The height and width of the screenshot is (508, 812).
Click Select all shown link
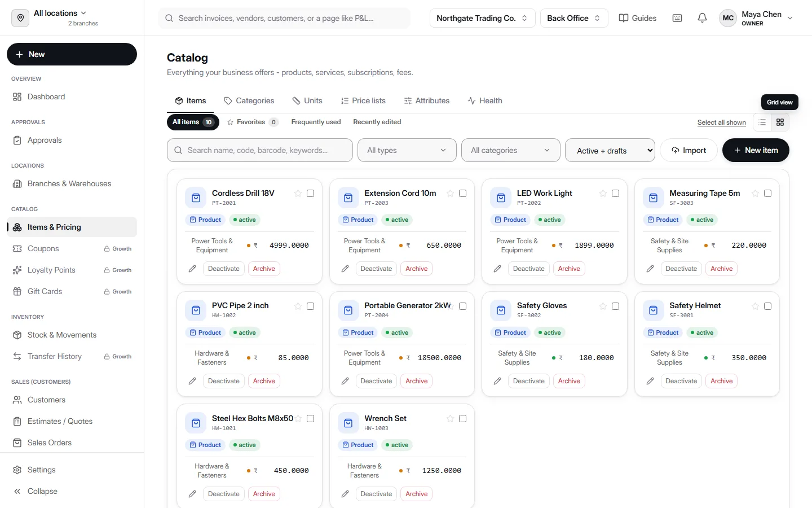point(722,122)
